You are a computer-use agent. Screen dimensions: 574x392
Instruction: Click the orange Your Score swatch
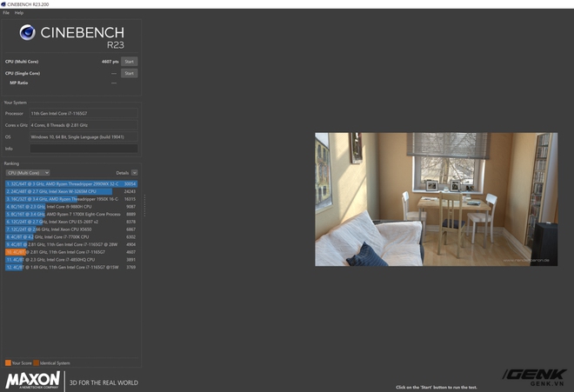pos(8,363)
